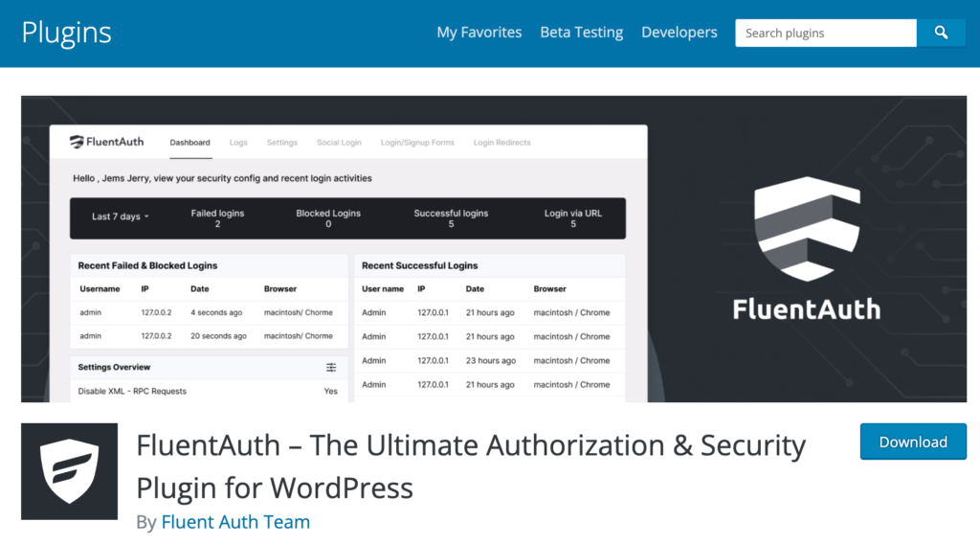
Task: Click the '23 hours ago' date cell
Action: (x=491, y=360)
